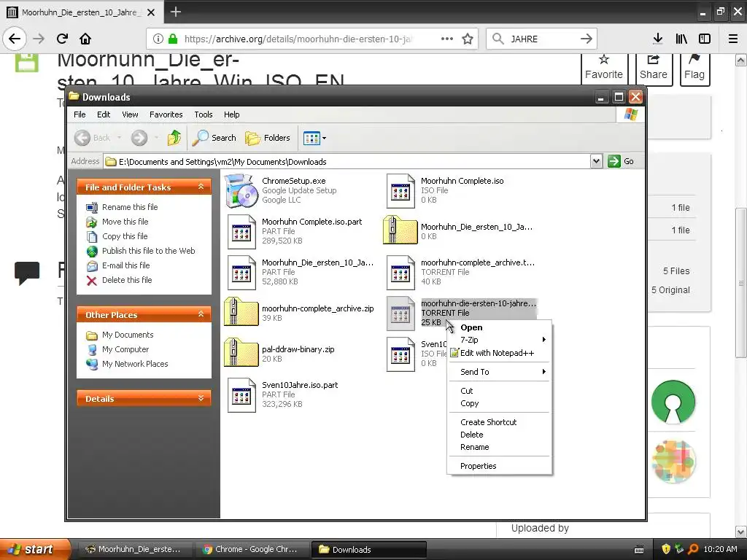Reload the archive.org page

click(x=62, y=39)
